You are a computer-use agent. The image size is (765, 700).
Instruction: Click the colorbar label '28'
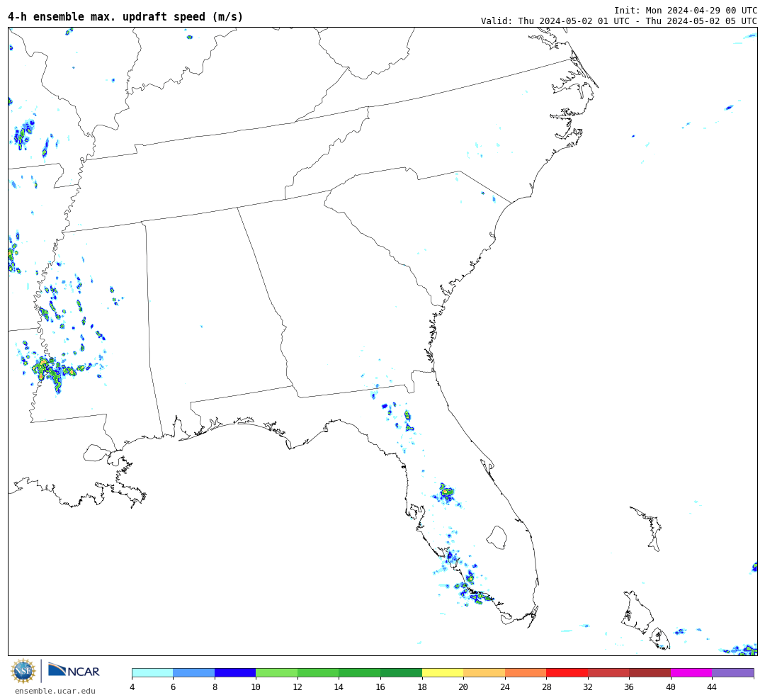click(x=546, y=687)
